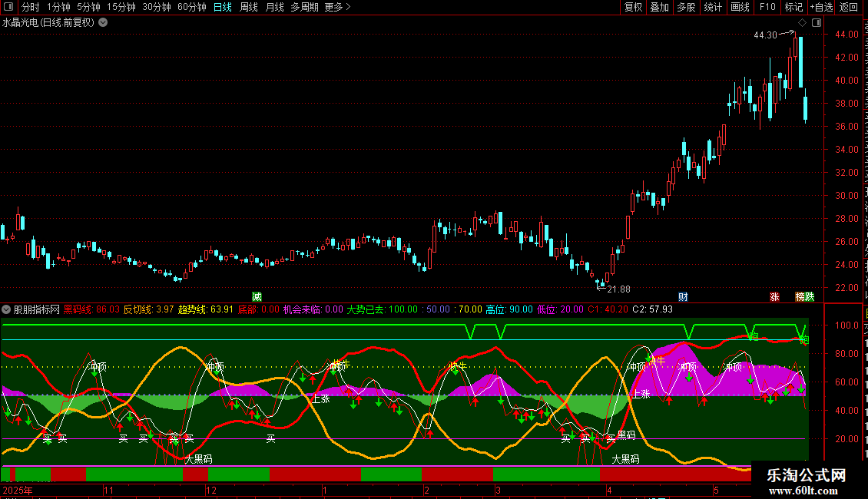The height and width of the screenshot is (499, 868).
Task: Click the 标记 mark button
Action: 793,7
